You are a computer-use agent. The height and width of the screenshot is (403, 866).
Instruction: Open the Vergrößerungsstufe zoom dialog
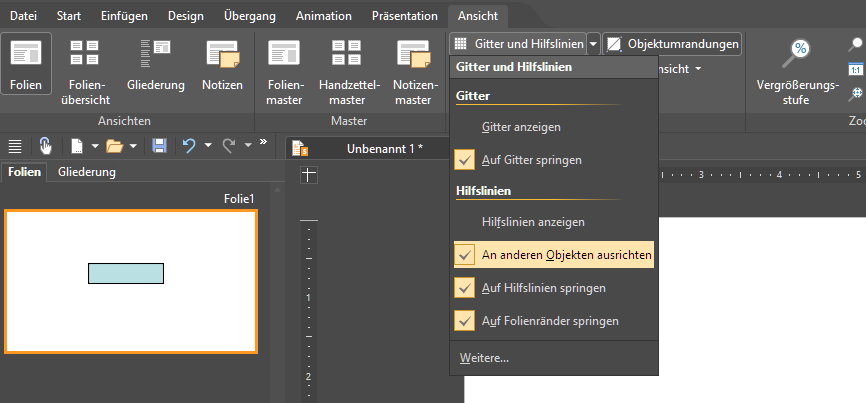pos(797,72)
